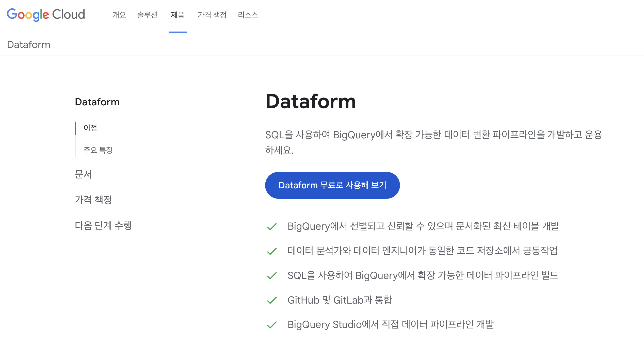Click checkmark beside BigQuery Studio에서 직접
644x363 pixels.
coord(272,325)
